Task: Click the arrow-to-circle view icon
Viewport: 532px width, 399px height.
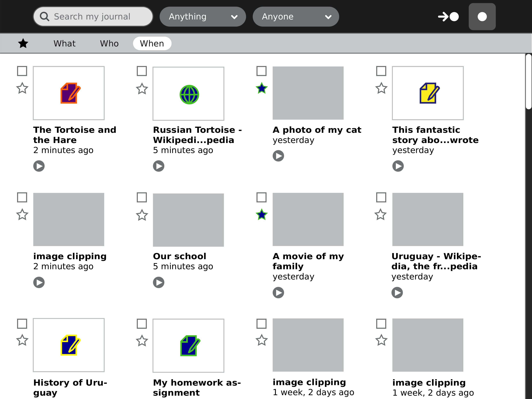Action: pos(448,17)
